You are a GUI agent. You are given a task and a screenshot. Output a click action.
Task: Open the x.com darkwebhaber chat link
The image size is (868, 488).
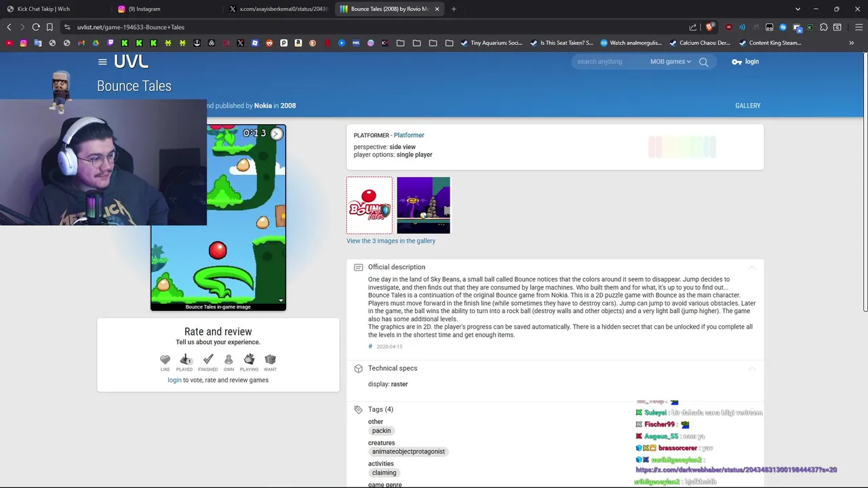(x=736, y=470)
